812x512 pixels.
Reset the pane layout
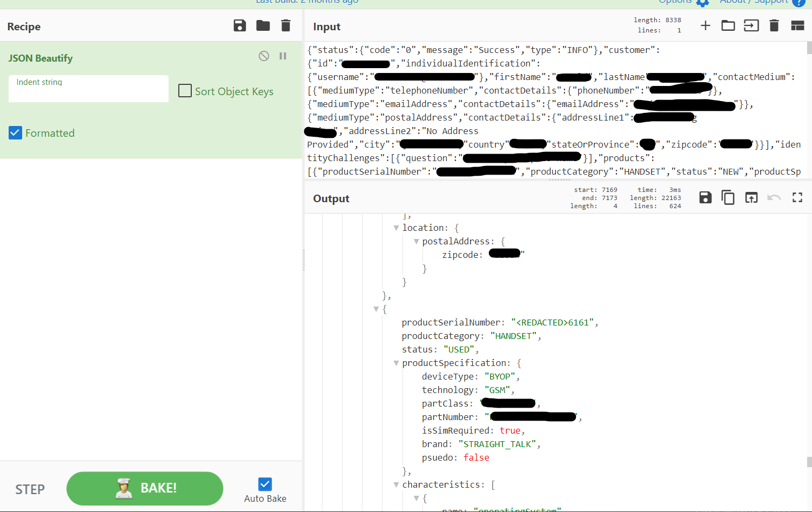coord(797,25)
